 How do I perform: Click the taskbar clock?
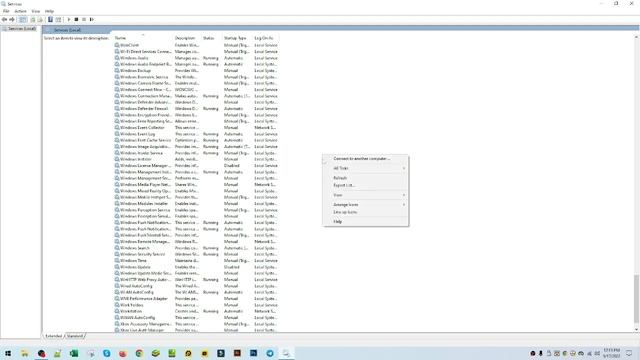point(611,353)
